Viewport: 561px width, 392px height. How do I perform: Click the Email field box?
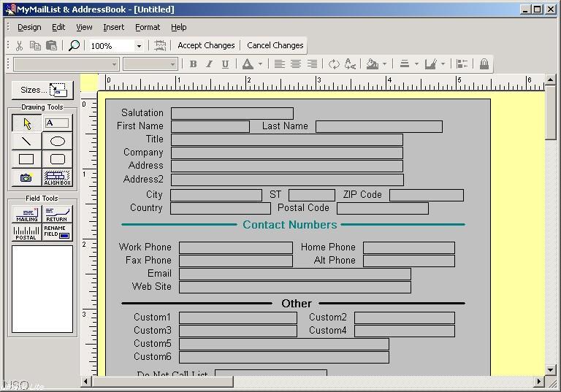click(295, 274)
